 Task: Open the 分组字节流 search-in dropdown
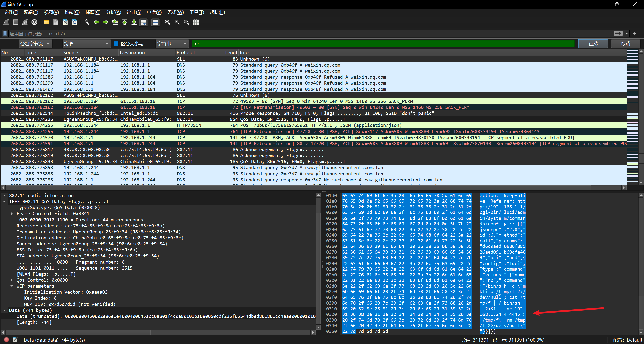tap(35, 44)
